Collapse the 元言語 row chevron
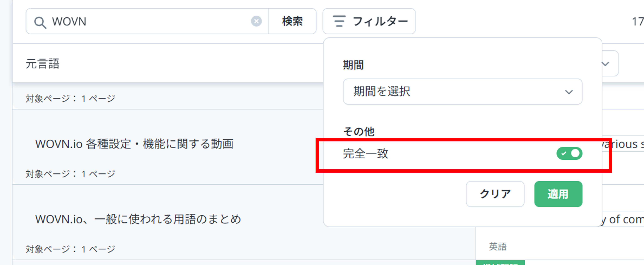 click(605, 64)
